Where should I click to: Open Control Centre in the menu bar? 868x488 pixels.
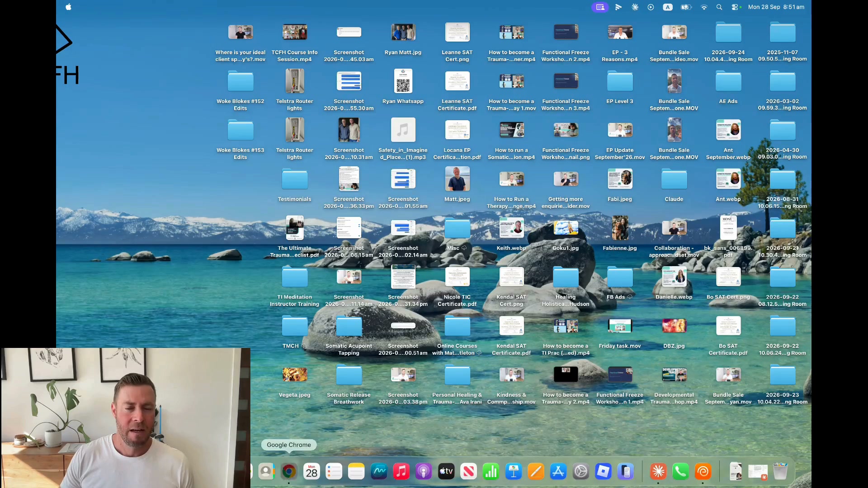point(736,7)
